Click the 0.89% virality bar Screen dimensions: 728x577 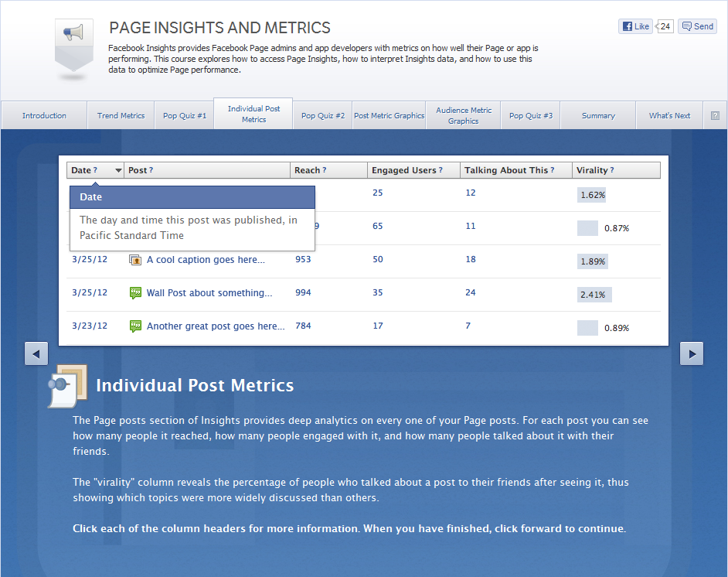coord(587,328)
